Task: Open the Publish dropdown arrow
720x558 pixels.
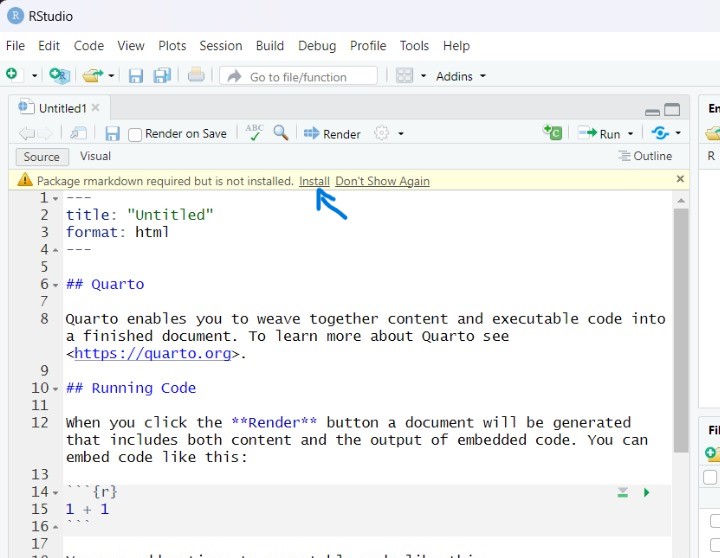Action: [x=678, y=134]
